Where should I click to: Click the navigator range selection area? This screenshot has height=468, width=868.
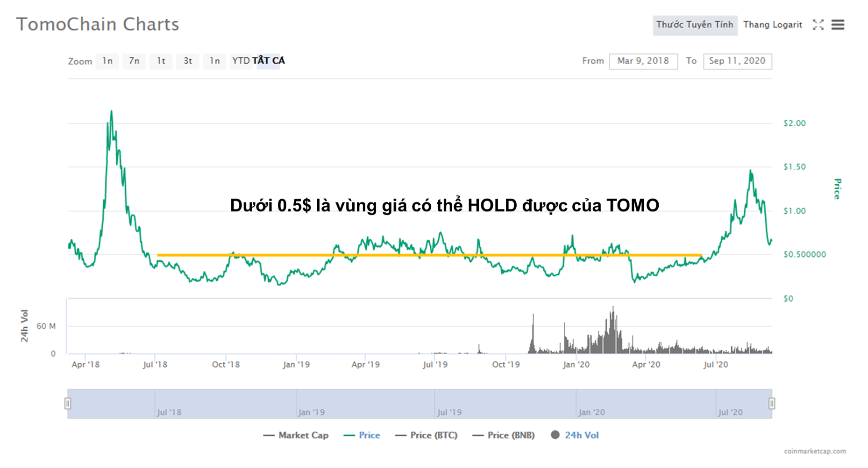click(420, 403)
